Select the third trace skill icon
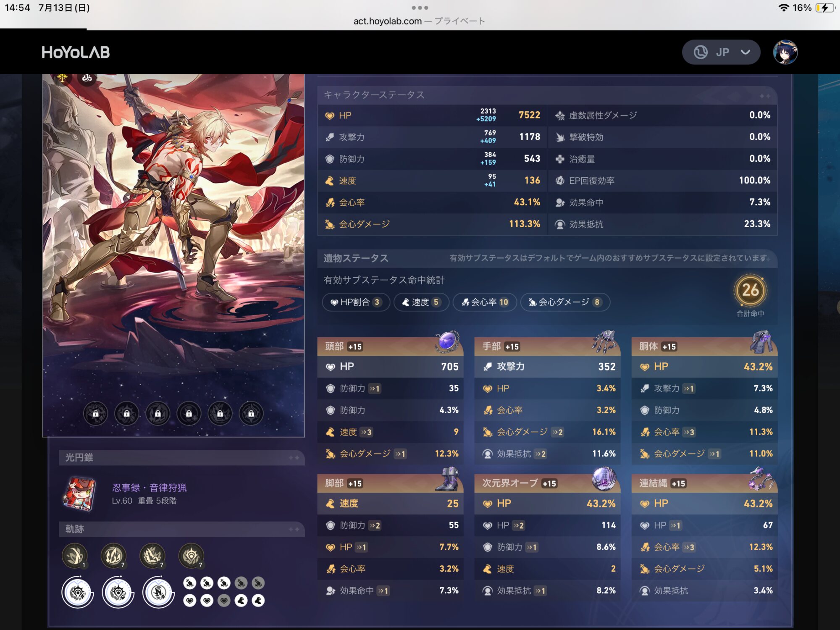840x630 pixels. click(152, 556)
